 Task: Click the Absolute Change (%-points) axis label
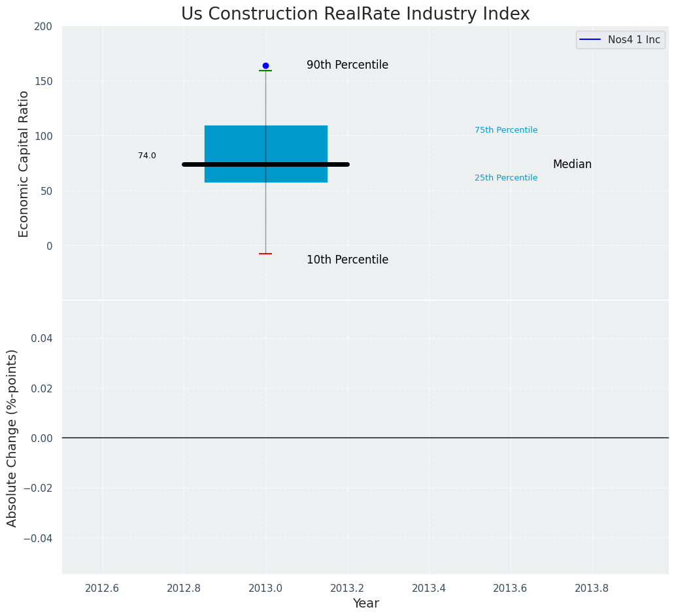click(x=12, y=438)
